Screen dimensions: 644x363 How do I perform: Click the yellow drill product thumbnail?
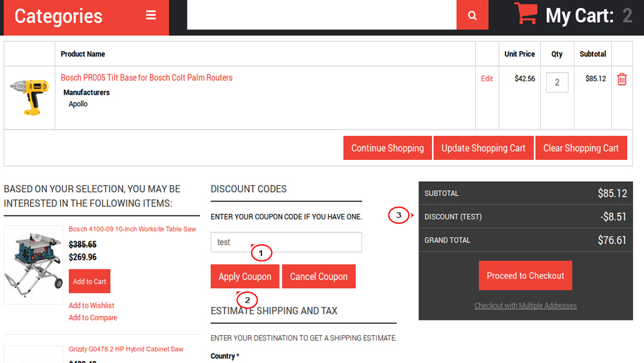30,97
